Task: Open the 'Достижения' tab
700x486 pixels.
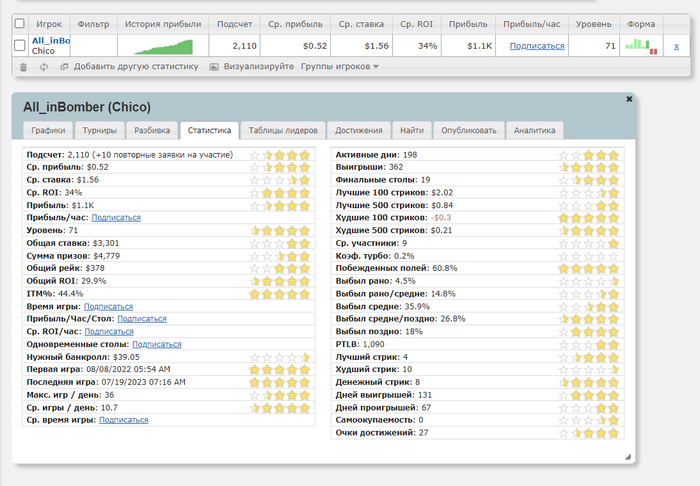Action: [x=359, y=130]
